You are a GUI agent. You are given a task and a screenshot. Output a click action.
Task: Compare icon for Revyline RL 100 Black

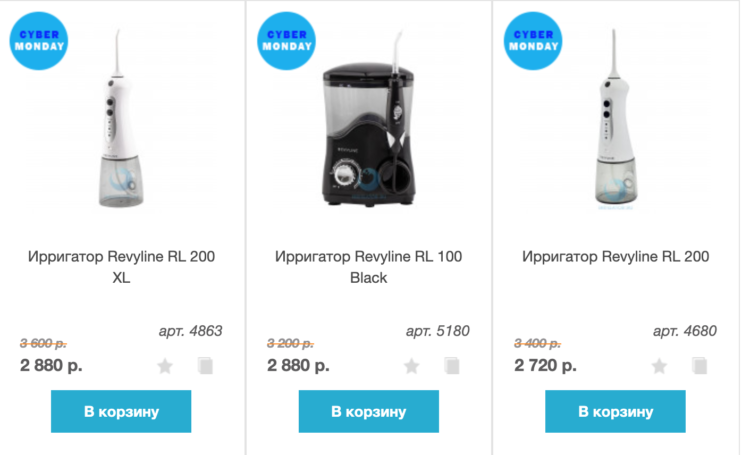(x=452, y=366)
